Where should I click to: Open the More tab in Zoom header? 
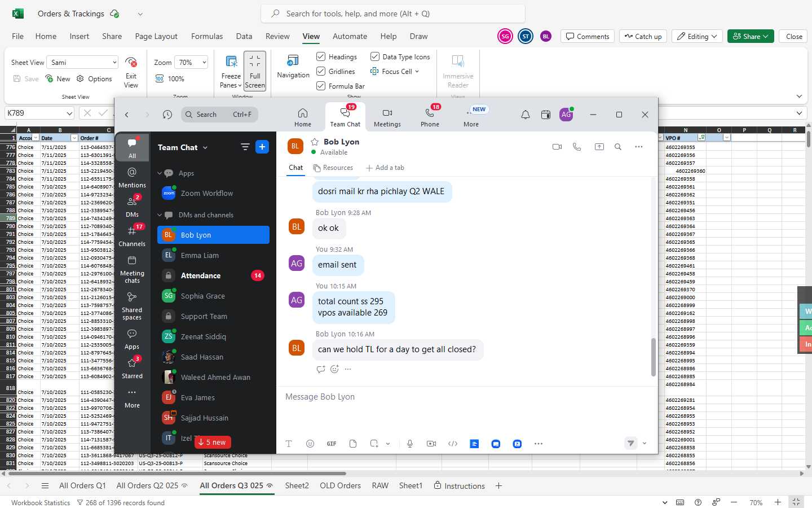point(471,117)
